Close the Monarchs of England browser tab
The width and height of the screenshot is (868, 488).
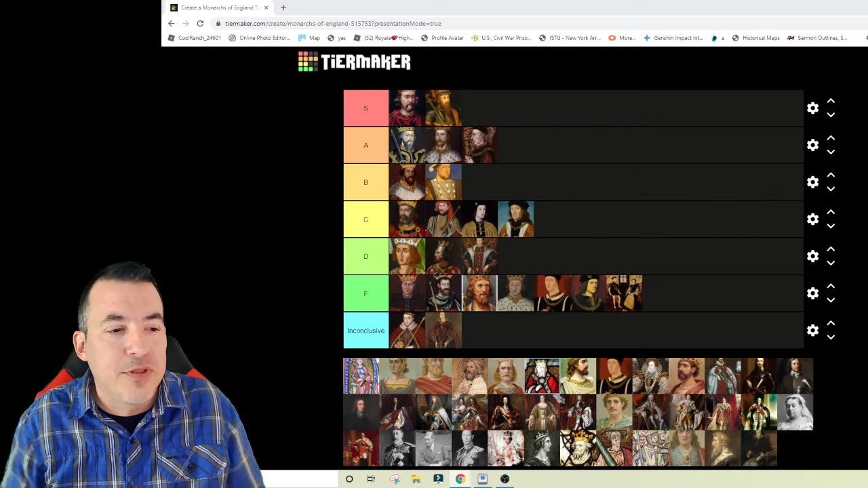pyautogui.click(x=266, y=7)
